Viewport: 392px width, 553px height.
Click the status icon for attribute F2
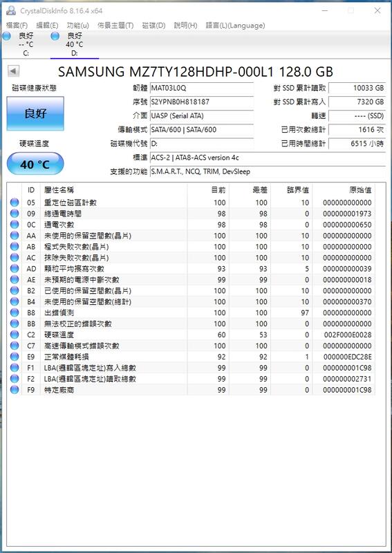(15, 379)
